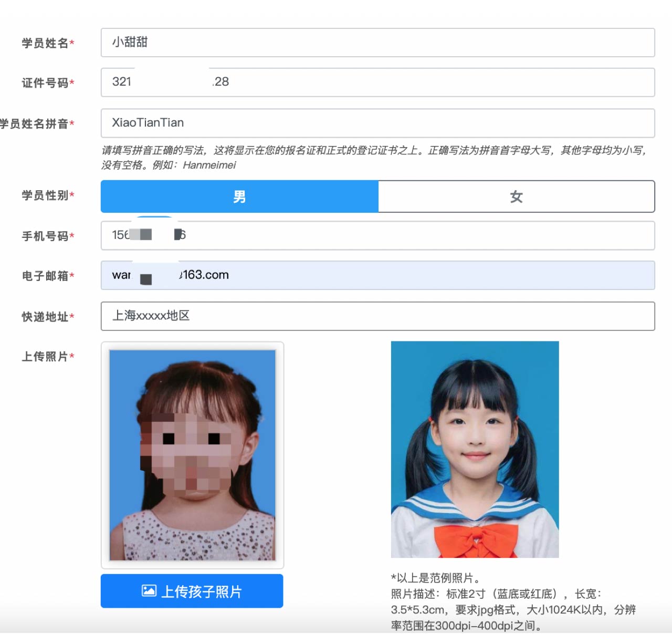Screen dimensions: 672x634
Task: Open the uploaded child photo preview
Action: point(192,455)
